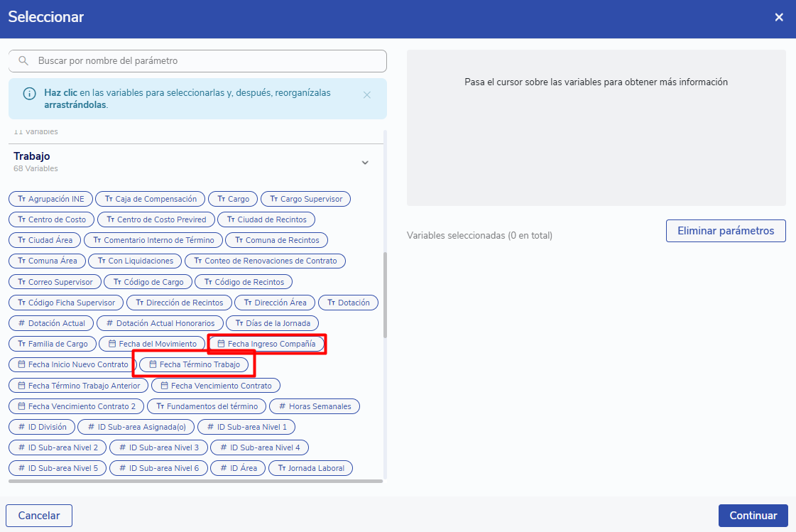Screen dimensions: 796x532
Task: Select the Caja de Compensación variable
Action: (x=151, y=199)
